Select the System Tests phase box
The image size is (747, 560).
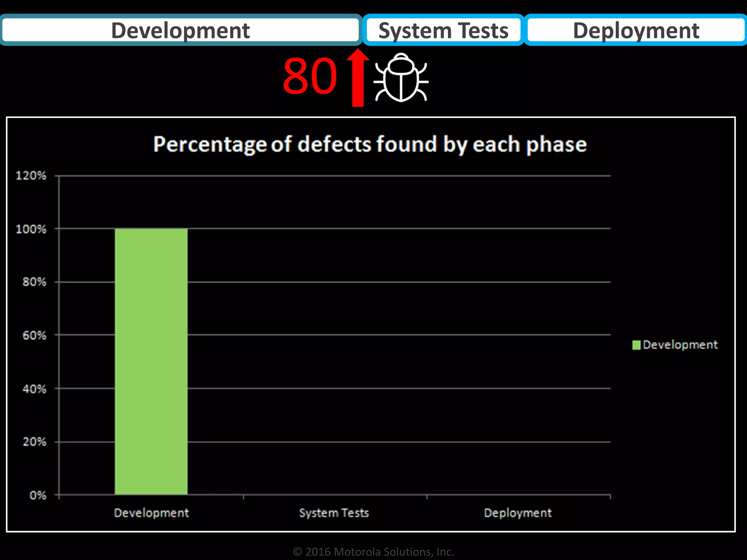(x=443, y=30)
